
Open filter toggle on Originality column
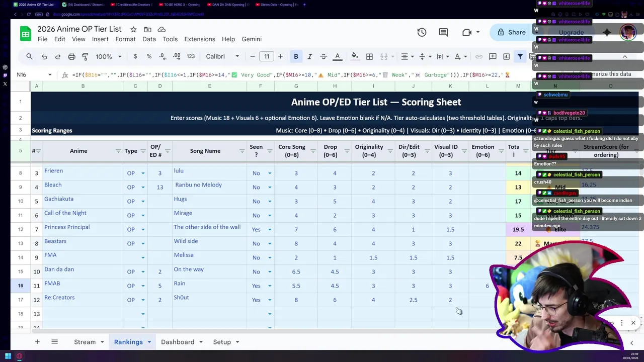pyautogui.click(x=390, y=151)
